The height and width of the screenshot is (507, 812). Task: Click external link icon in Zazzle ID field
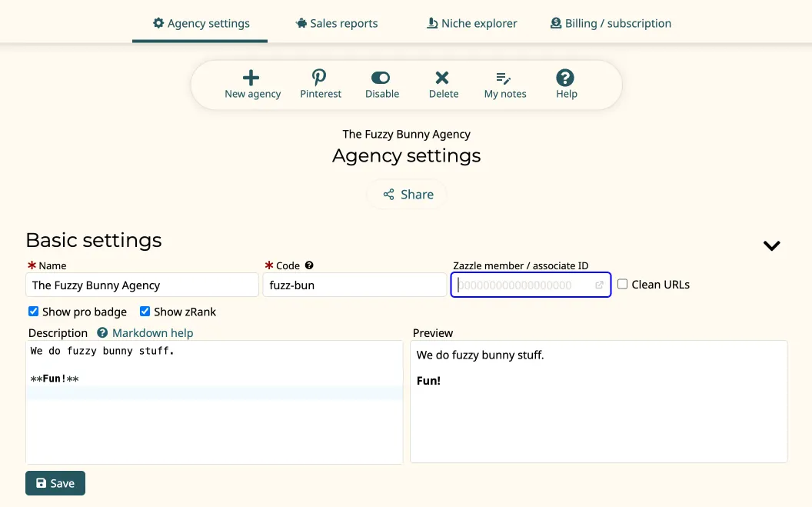tap(599, 285)
